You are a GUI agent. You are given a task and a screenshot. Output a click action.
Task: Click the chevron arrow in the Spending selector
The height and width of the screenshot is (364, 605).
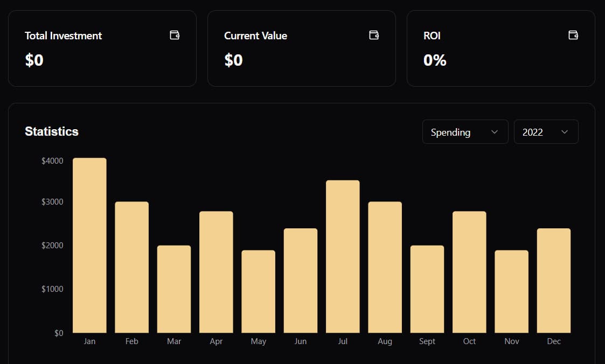pyautogui.click(x=495, y=132)
